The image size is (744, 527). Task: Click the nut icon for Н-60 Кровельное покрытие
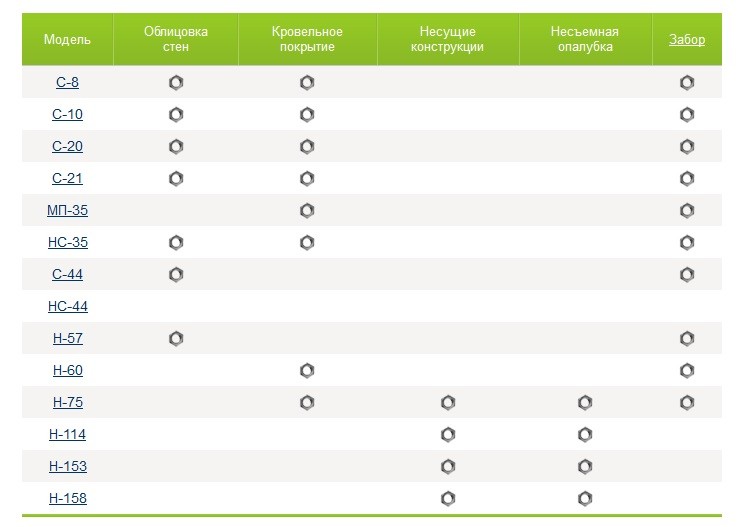coord(307,370)
